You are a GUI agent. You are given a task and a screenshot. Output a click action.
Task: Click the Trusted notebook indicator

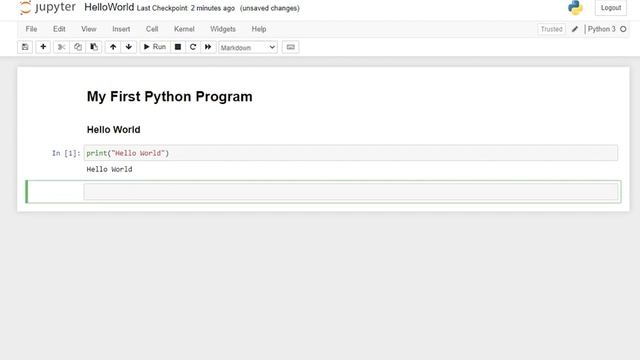[x=551, y=29]
